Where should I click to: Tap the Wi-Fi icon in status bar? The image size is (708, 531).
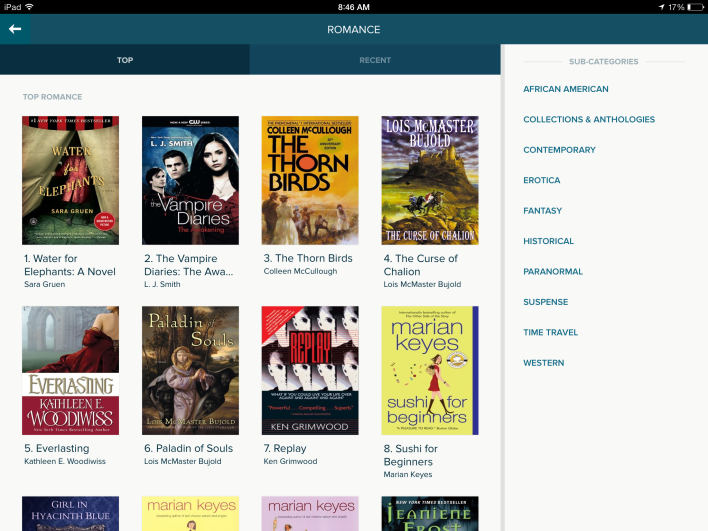(29, 7)
